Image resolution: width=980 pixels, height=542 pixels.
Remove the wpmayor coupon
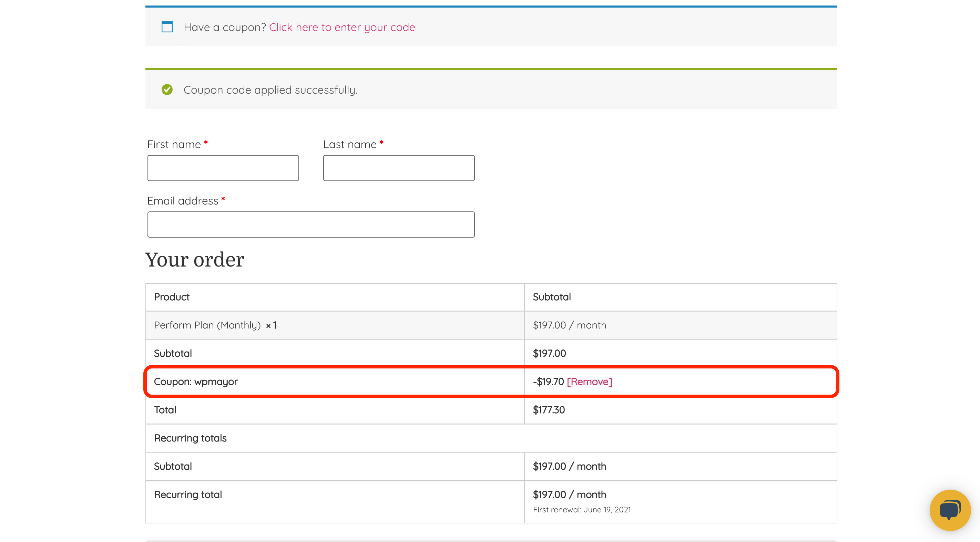[x=589, y=382]
